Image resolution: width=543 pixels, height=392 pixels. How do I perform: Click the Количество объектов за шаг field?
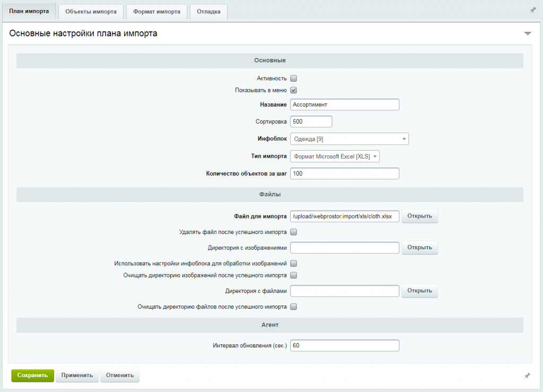coord(345,173)
